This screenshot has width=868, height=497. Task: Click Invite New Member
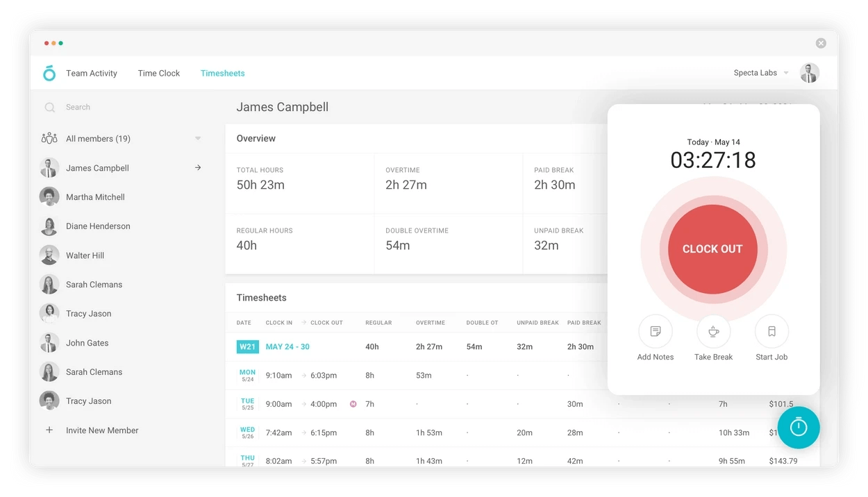(101, 430)
